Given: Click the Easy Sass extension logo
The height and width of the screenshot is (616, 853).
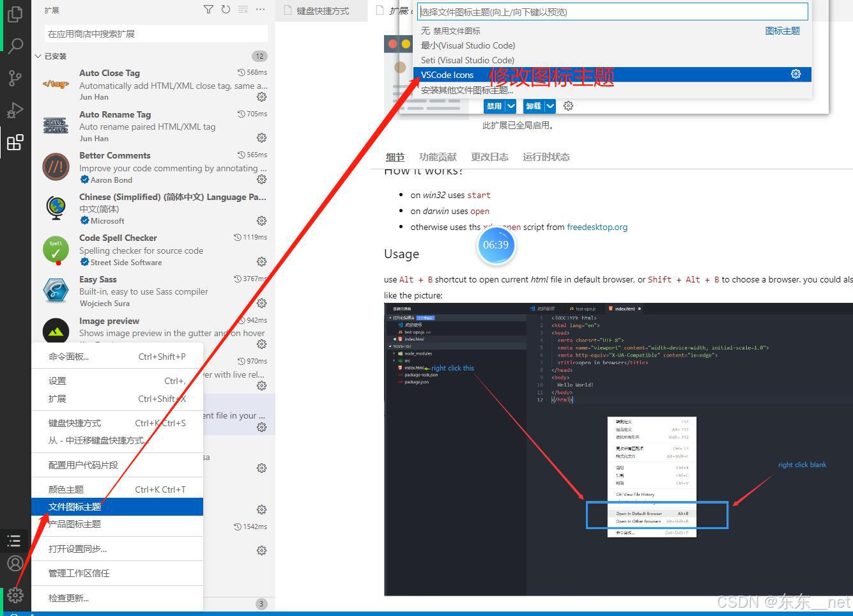Looking at the screenshot, I should coord(56,290).
